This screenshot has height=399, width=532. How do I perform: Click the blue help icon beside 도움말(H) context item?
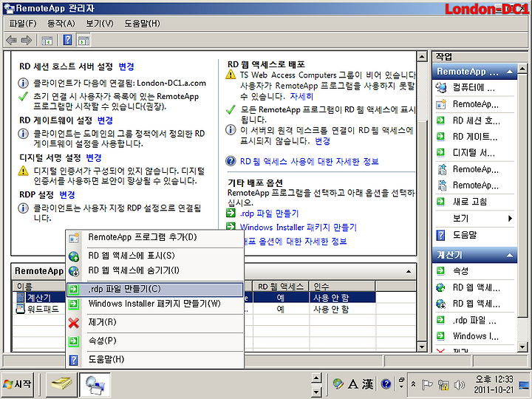(x=74, y=360)
